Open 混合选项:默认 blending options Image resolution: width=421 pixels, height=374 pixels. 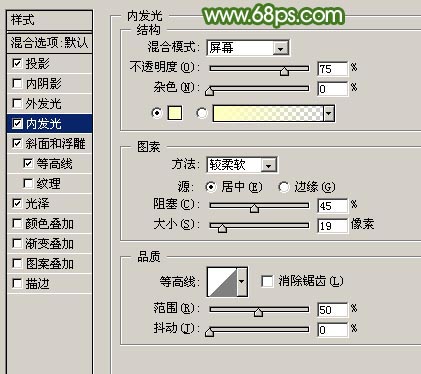click(49, 43)
